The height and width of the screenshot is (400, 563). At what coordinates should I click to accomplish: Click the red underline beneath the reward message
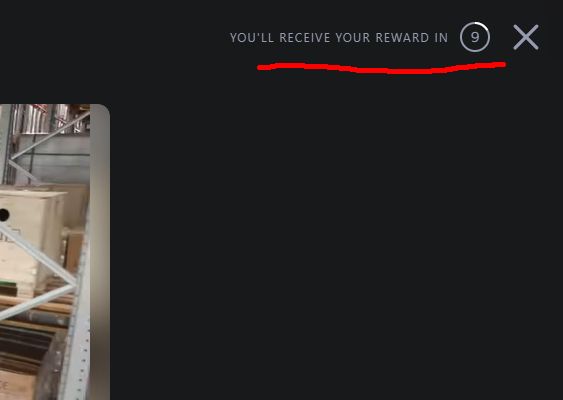click(x=381, y=68)
